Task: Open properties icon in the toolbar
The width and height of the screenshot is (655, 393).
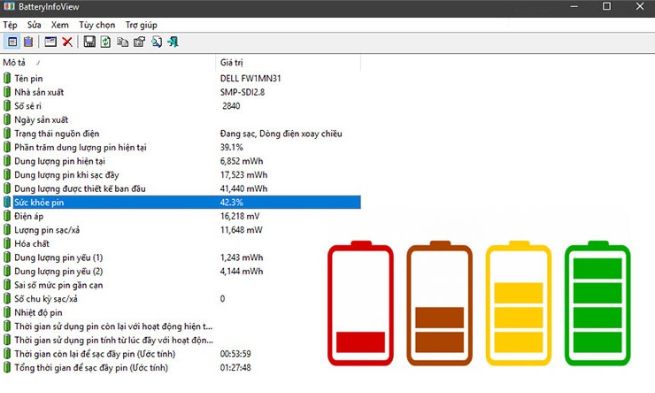Action: (139, 42)
